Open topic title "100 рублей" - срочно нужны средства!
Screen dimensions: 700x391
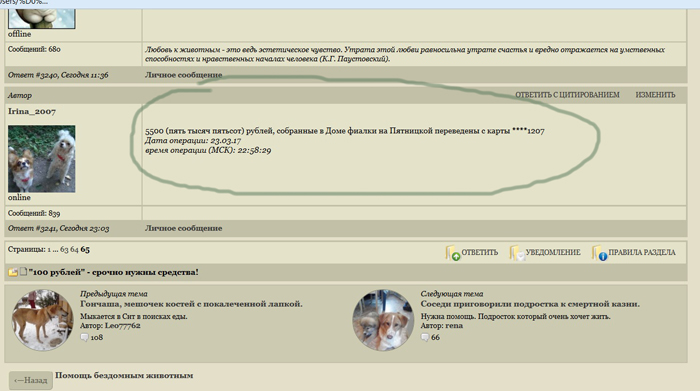pos(113,272)
